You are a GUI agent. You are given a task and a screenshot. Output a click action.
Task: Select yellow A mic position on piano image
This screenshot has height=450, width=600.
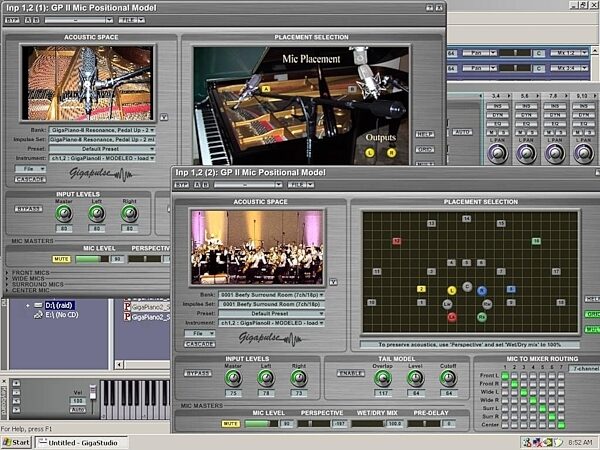click(266, 89)
